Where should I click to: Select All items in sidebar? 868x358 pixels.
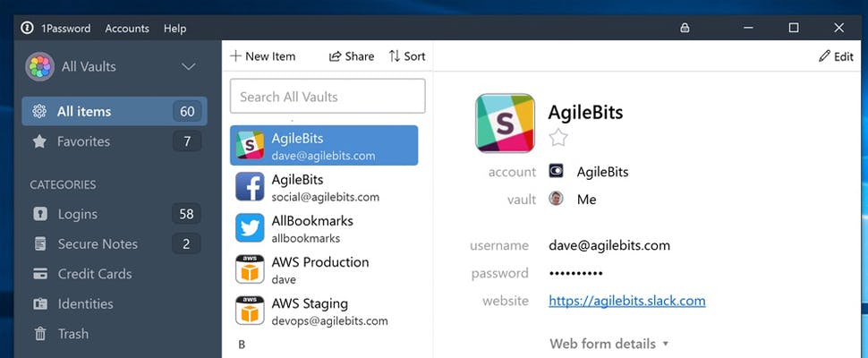tap(115, 111)
